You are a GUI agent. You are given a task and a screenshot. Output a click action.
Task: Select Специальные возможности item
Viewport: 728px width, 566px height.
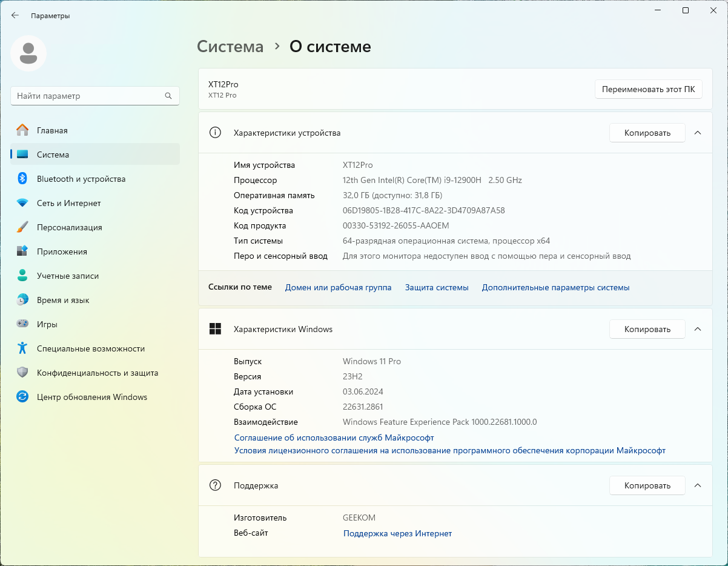tap(95, 348)
